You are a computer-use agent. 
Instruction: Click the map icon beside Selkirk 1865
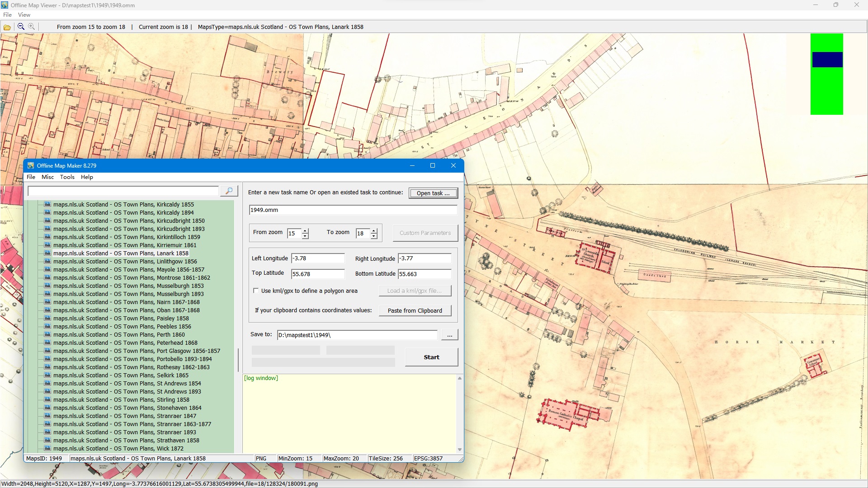[47, 375]
